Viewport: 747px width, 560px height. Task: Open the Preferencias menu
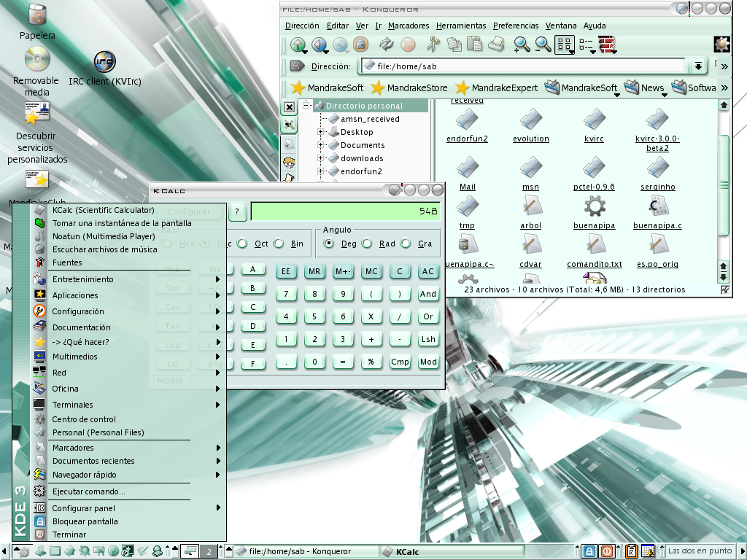coord(516,26)
